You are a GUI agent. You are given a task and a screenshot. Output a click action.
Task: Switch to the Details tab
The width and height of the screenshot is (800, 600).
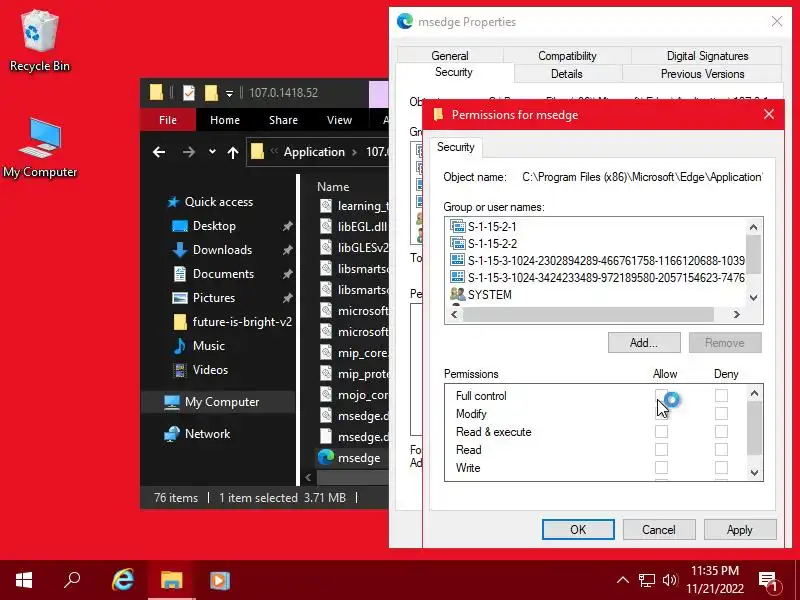click(x=566, y=74)
